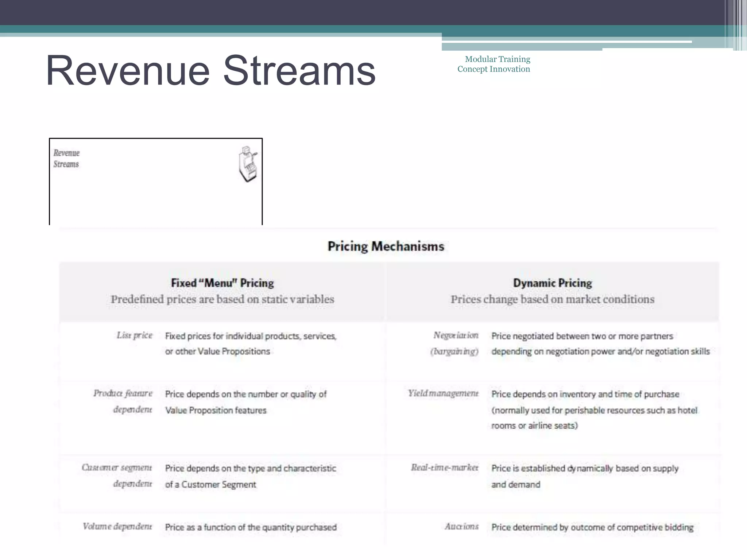The width and height of the screenshot is (747, 560).
Task: Click the 'Volume dependent' row label
Action: click(x=117, y=526)
